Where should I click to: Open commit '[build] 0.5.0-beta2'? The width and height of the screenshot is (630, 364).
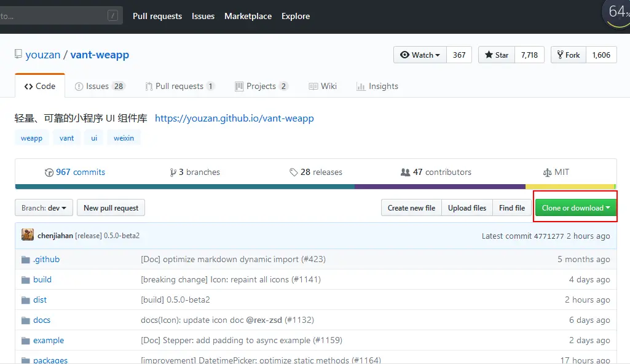click(x=175, y=300)
